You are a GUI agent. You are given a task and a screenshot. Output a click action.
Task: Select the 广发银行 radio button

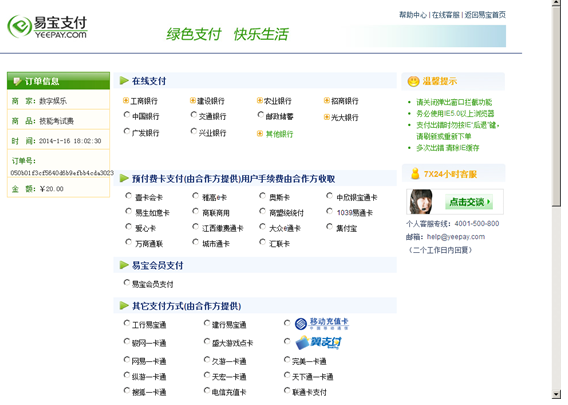[x=126, y=131]
